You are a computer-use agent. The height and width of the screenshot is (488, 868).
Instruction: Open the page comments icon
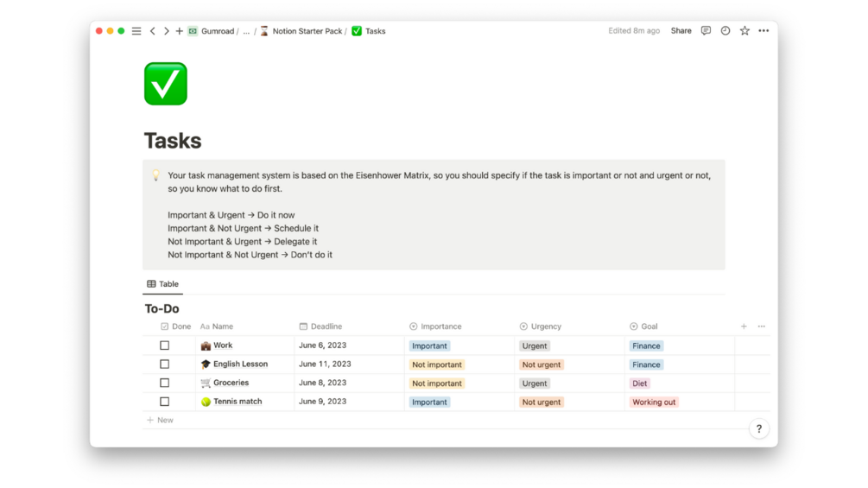click(706, 31)
